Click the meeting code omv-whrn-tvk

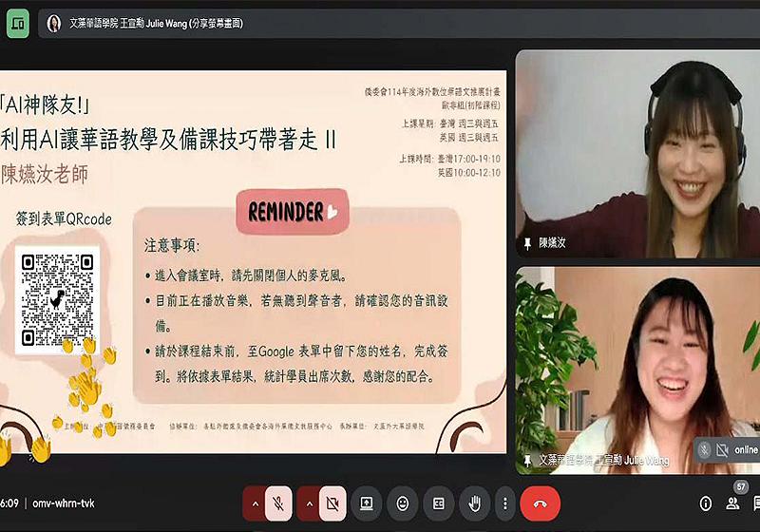tap(64, 503)
